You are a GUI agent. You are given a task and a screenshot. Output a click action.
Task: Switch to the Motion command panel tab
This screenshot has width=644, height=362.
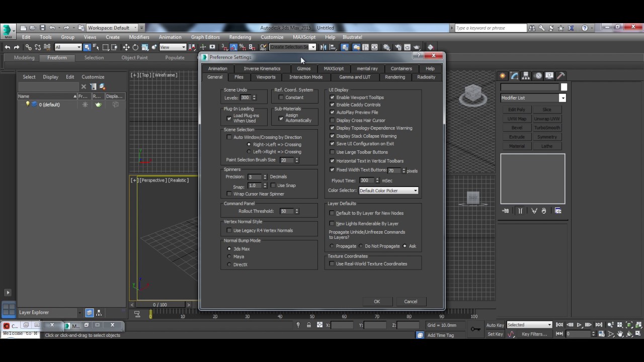coord(538,76)
